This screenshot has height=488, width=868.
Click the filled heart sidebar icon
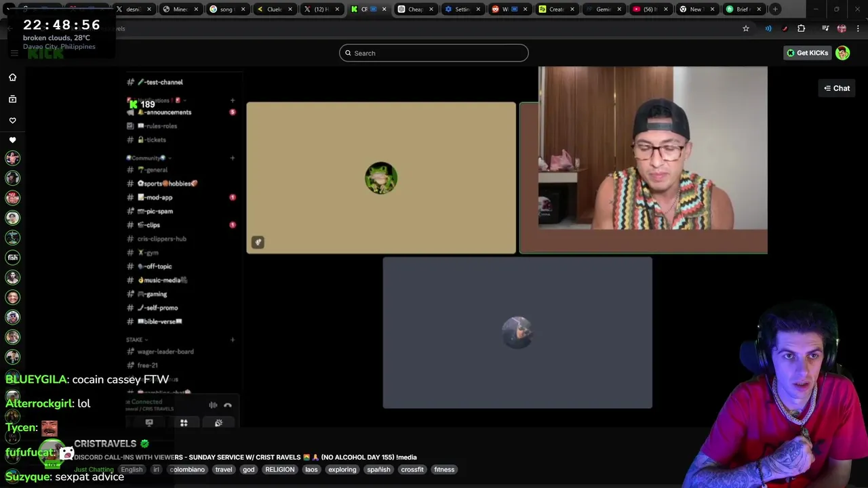click(x=12, y=140)
